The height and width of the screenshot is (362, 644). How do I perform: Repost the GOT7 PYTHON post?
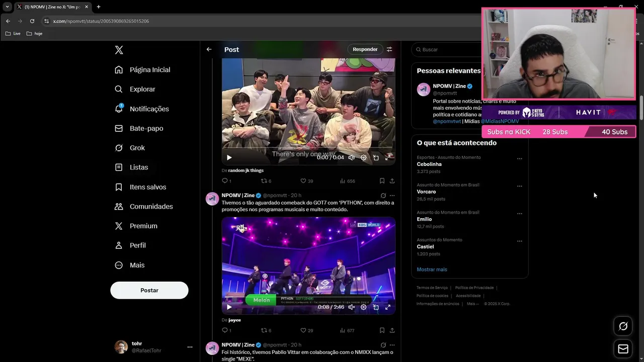point(266,330)
